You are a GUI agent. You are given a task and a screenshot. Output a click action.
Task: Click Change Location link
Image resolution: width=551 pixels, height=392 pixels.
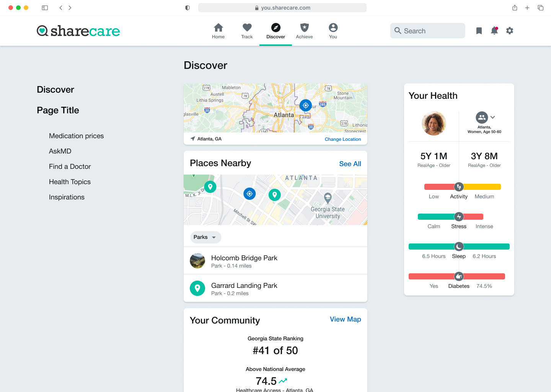point(343,139)
